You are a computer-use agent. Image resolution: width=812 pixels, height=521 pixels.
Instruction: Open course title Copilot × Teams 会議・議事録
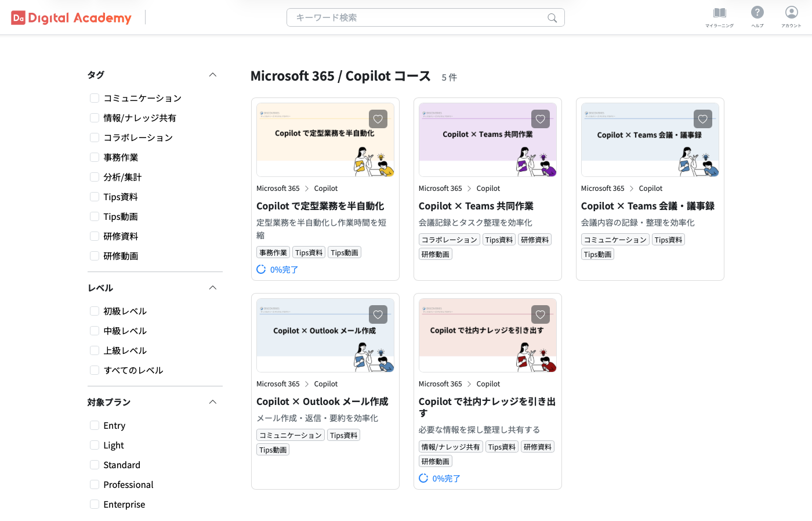point(648,206)
